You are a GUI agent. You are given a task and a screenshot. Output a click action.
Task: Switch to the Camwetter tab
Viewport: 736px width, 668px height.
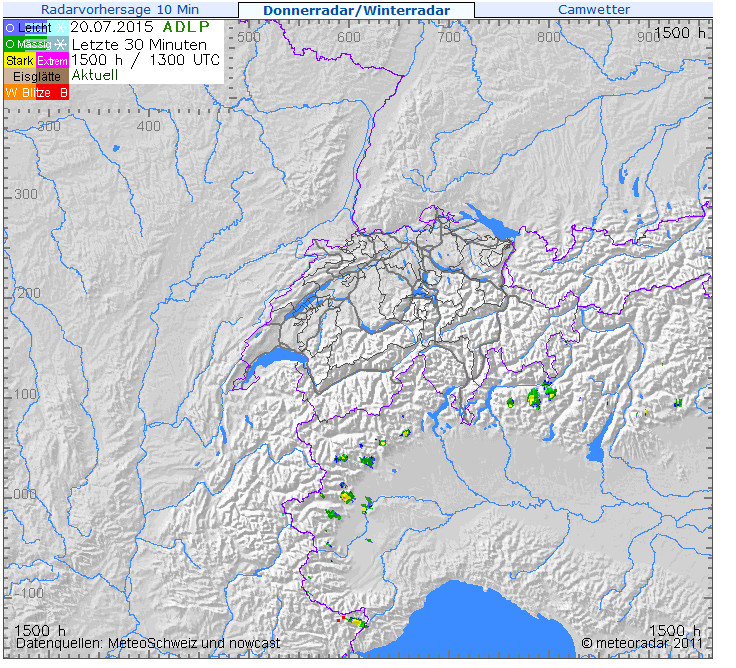(594, 9)
